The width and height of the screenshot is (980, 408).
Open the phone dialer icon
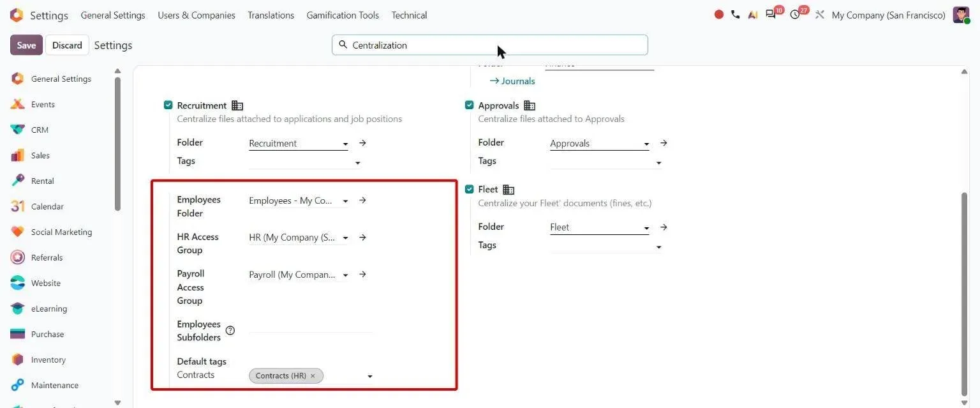click(736, 15)
